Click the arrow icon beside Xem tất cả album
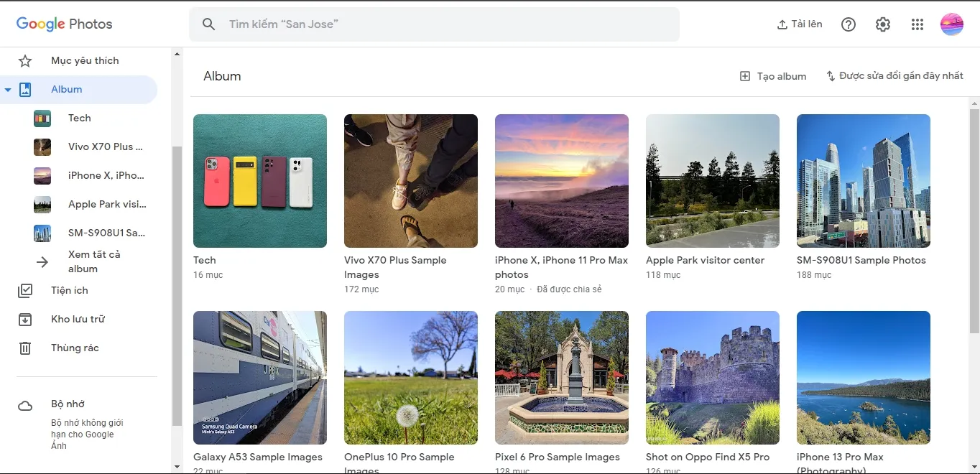 pyautogui.click(x=42, y=262)
